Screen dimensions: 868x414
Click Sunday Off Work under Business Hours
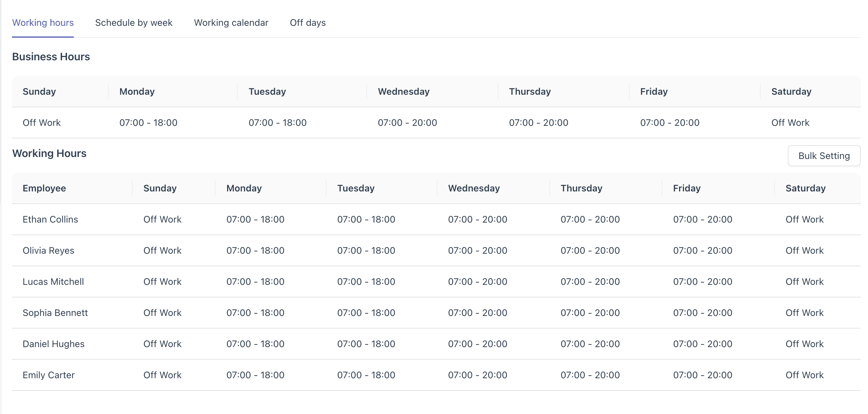42,123
